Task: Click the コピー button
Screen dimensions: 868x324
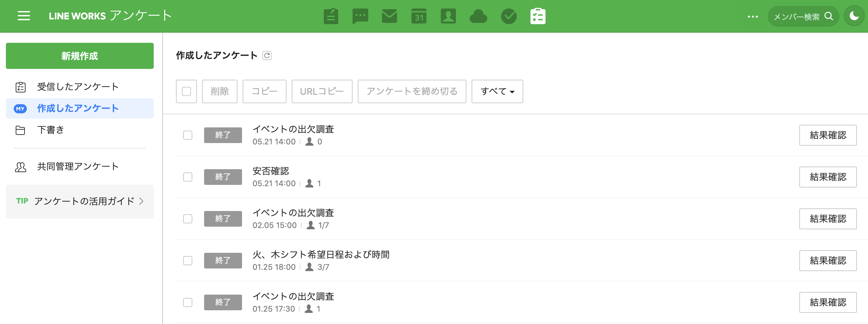Action: click(265, 91)
